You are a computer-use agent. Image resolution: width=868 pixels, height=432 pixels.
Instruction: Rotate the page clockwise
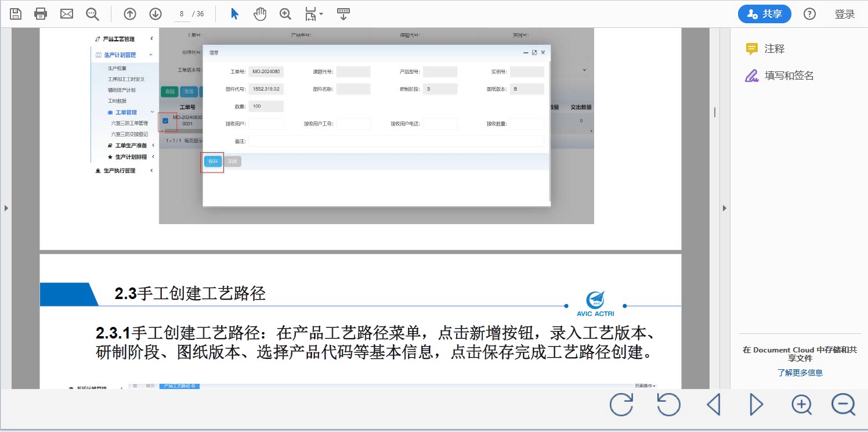pyautogui.click(x=621, y=405)
